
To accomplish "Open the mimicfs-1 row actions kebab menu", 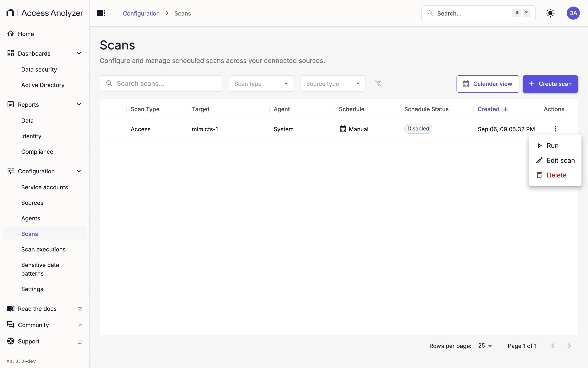I will [x=555, y=129].
